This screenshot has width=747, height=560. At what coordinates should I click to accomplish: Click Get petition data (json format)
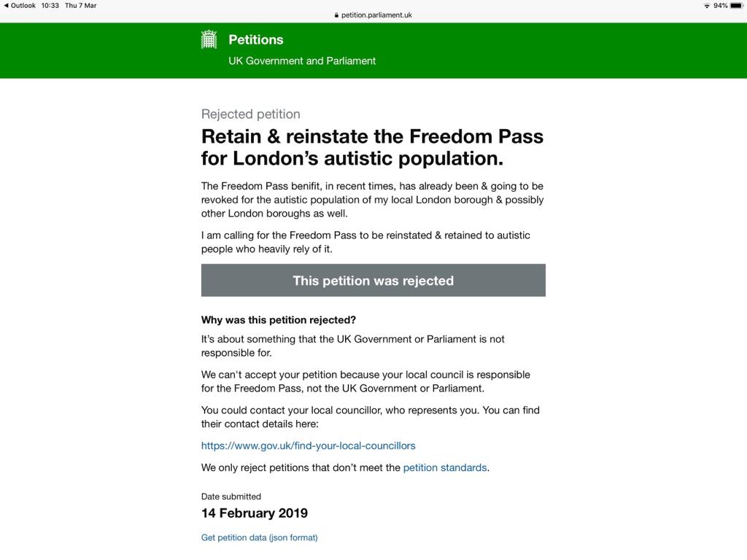(259, 537)
